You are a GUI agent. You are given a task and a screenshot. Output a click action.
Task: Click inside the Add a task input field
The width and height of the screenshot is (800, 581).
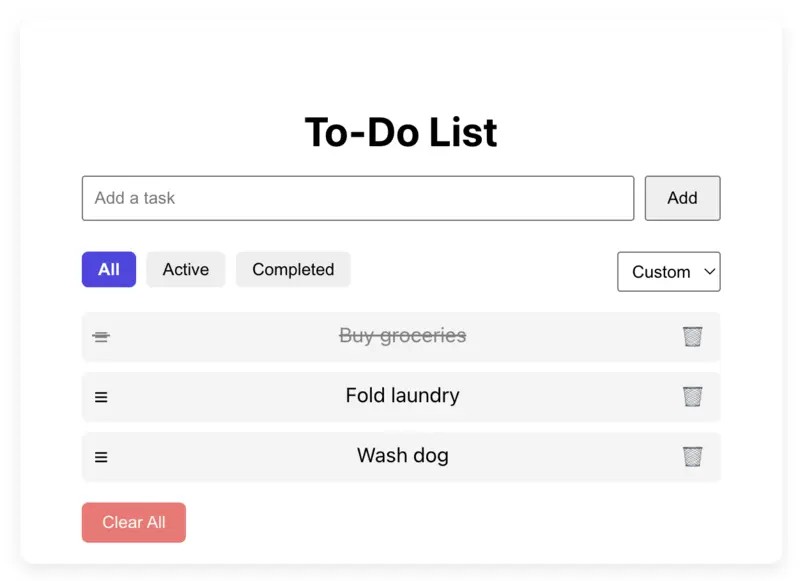click(357, 198)
